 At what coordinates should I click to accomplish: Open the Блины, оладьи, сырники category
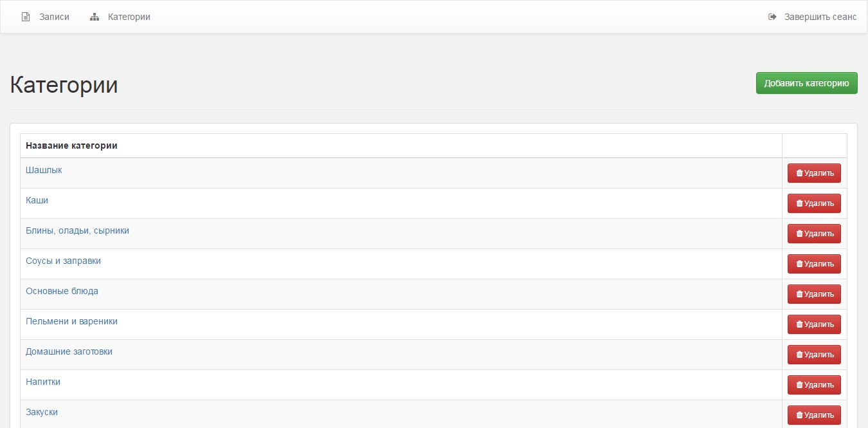click(77, 230)
